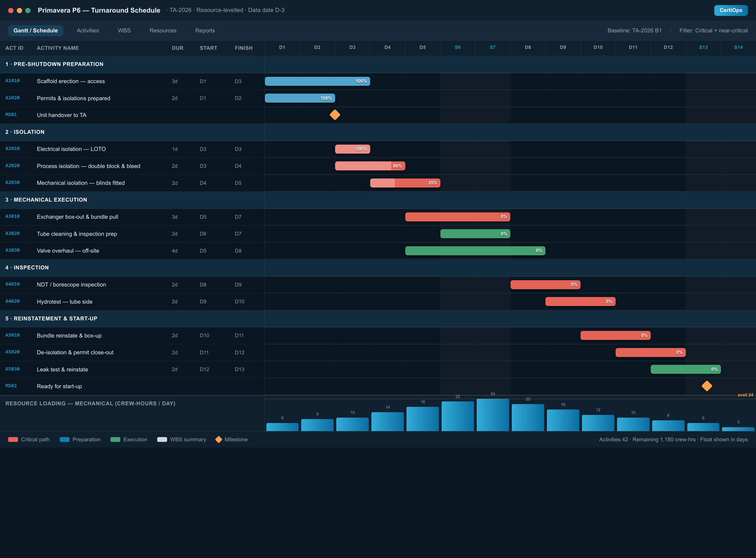Viewport: 756px width, 558px height.
Task: Select the Exchanger box-out red Gantt bar
Action: coord(458,217)
